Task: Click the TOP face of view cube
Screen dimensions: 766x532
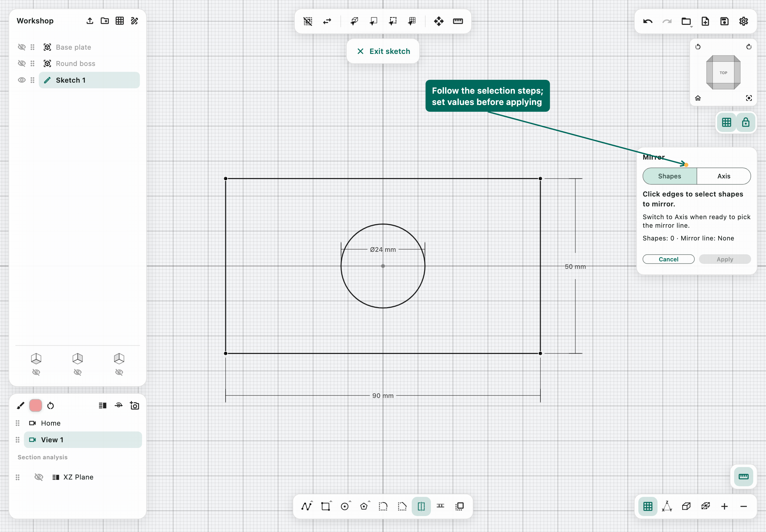Action: [723, 73]
